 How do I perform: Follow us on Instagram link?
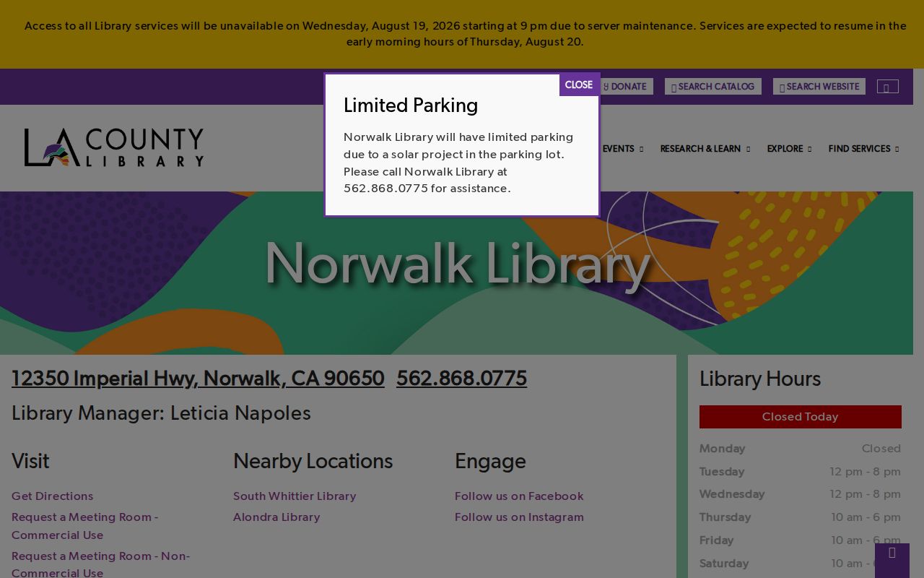click(519, 517)
